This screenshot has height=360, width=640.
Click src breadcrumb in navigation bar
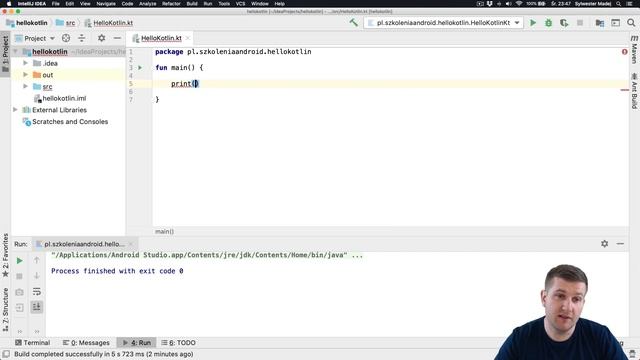[x=65, y=23]
